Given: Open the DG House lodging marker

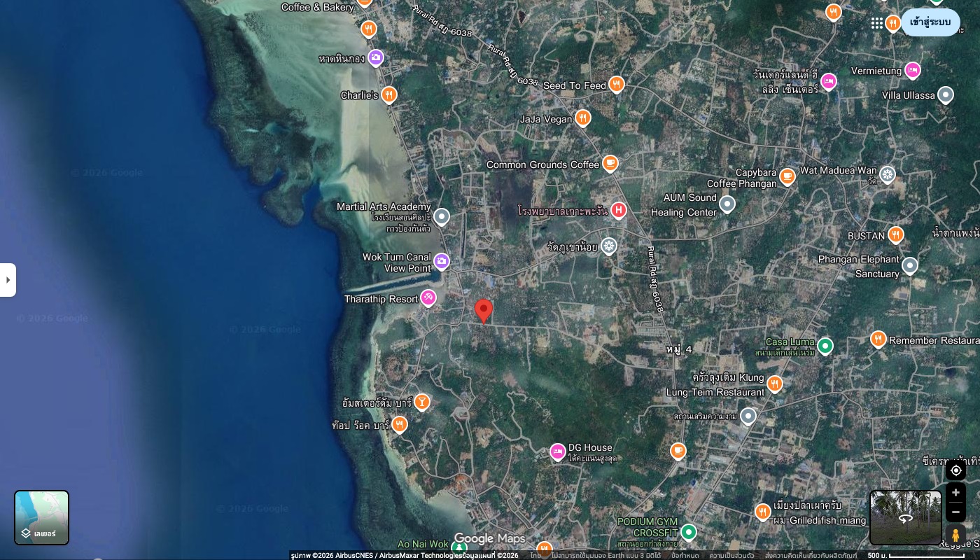Looking at the screenshot, I should click(557, 451).
